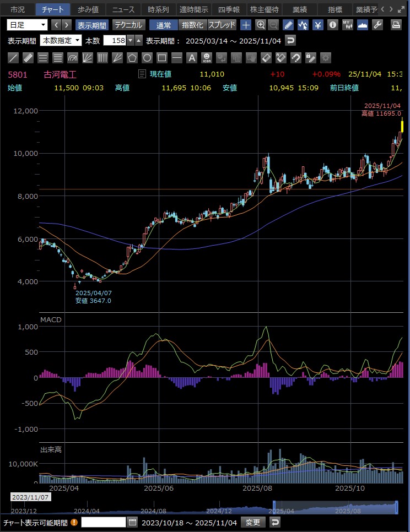Viewport: 410px width, 532px height.
Task: Toggle the スプレッド display mode
Action: tap(222, 25)
